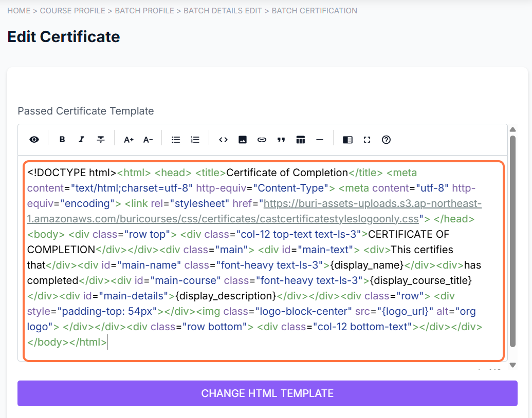Click the 'Passed Certificate Template' label
532x418 pixels.
(x=86, y=111)
